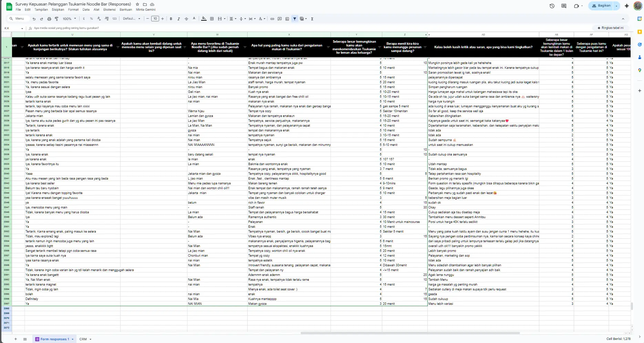Decrease decimal places

click(99, 19)
